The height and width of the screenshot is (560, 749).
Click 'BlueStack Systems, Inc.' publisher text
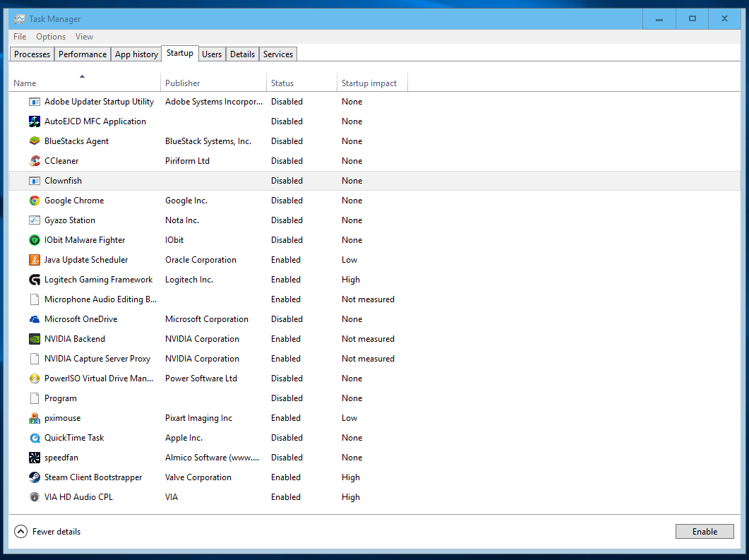(208, 141)
